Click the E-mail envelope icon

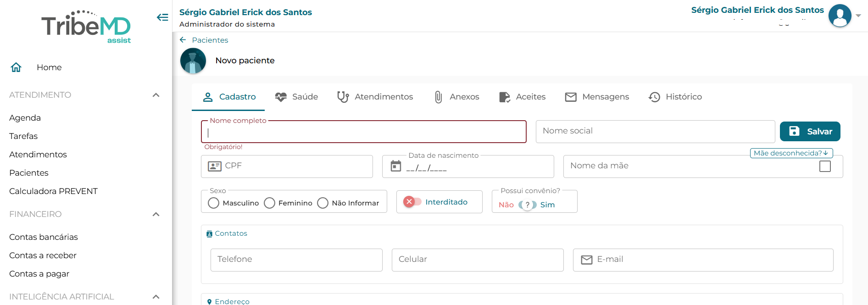tap(587, 260)
